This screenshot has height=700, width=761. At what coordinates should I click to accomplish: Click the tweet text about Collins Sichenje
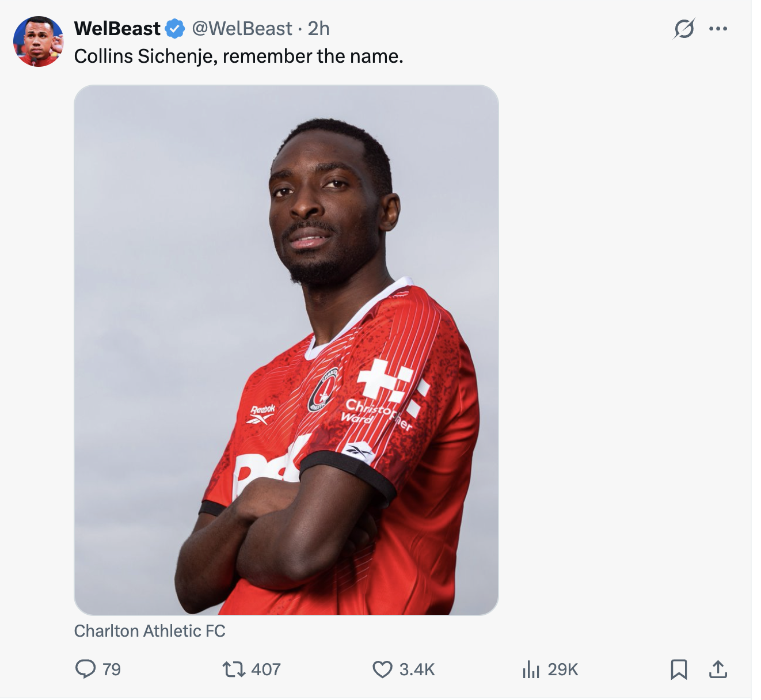pos(239,56)
